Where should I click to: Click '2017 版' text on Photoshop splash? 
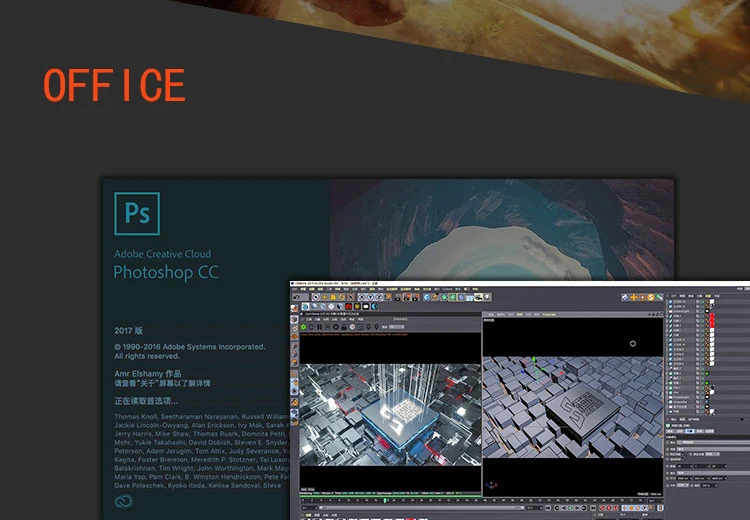pos(128,331)
